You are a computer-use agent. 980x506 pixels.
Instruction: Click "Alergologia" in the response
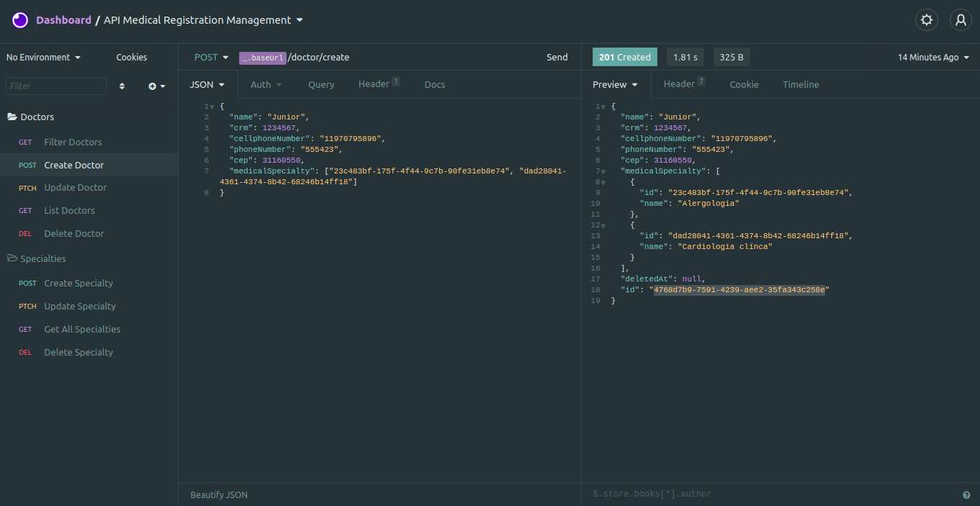click(x=709, y=203)
